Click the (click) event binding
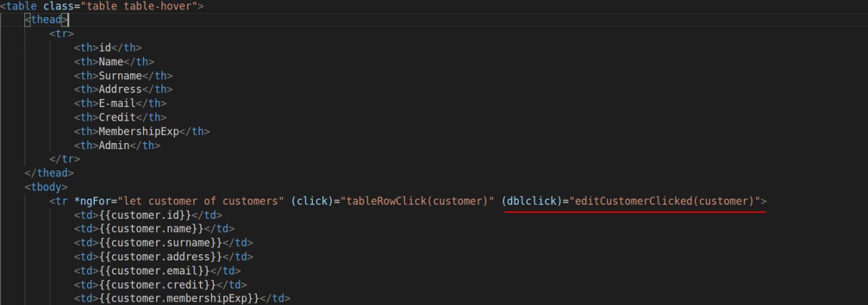The height and width of the screenshot is (305, 868). (x=311, y=201)
